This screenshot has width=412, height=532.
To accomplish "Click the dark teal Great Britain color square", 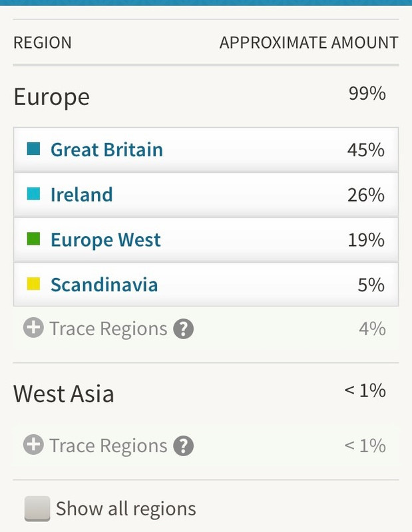I will 34,148.
